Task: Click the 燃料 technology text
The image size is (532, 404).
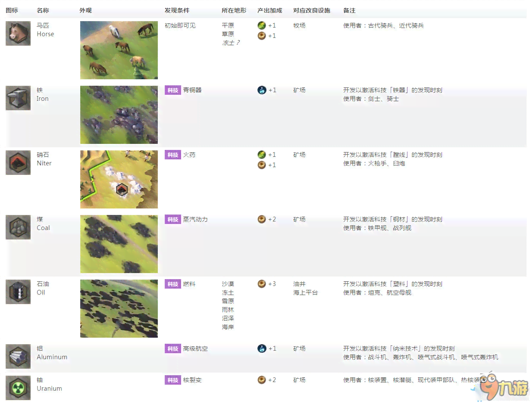Action: 189,284
